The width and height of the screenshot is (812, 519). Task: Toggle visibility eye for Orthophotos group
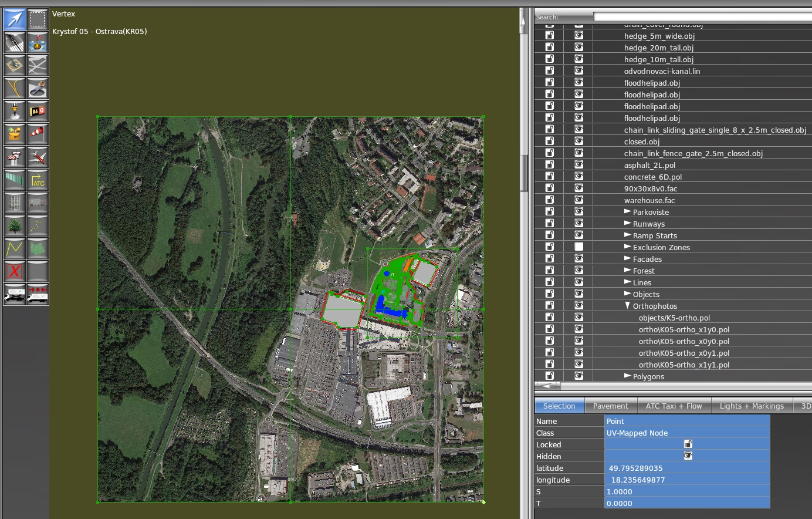(578, 305)
